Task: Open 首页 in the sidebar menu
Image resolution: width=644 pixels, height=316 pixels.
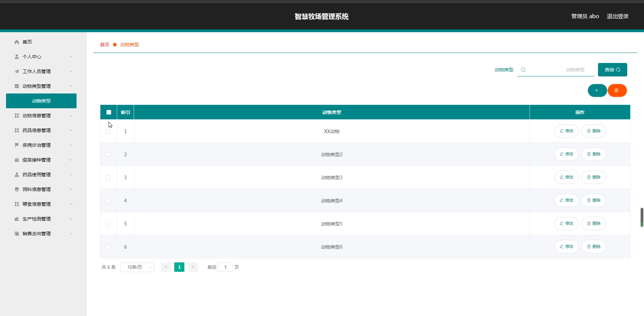Action: tap(41, 42)
